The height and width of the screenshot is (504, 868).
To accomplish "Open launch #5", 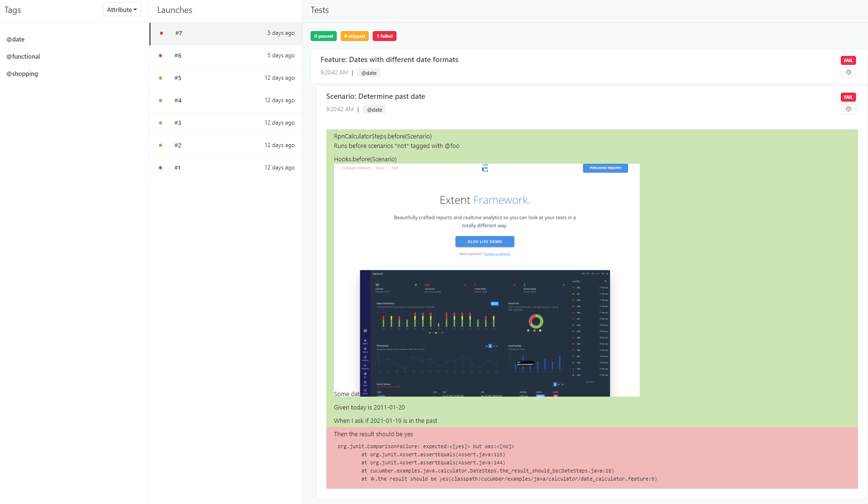I will click(226, 78).
